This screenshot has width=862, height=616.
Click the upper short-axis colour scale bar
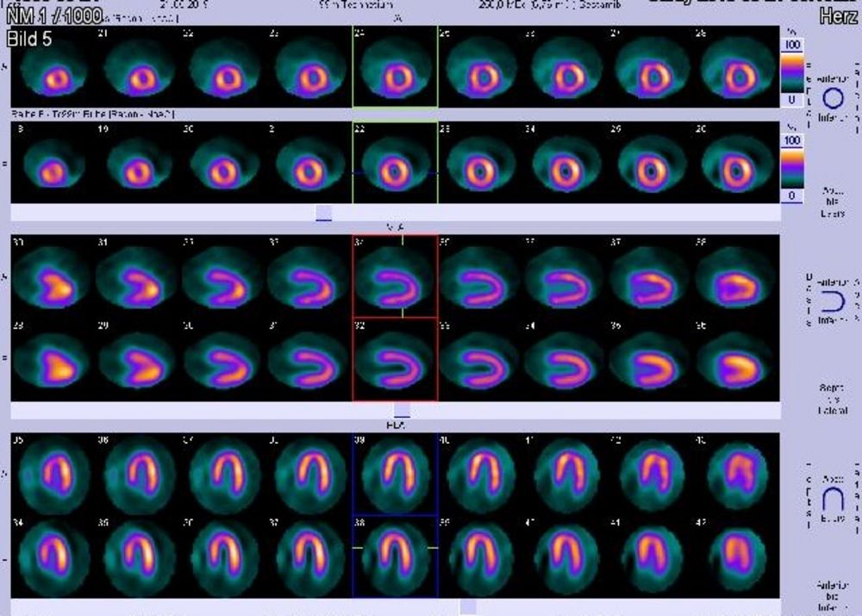click(x=792, y=72)
